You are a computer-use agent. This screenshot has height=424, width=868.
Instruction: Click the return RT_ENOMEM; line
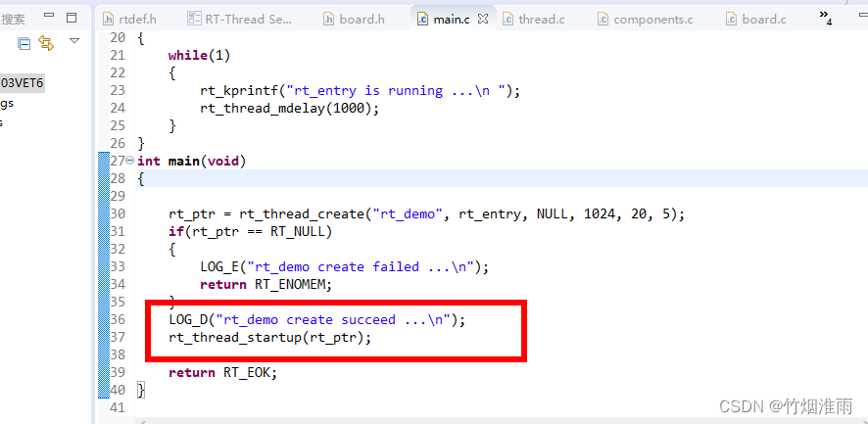pos(265,285)
